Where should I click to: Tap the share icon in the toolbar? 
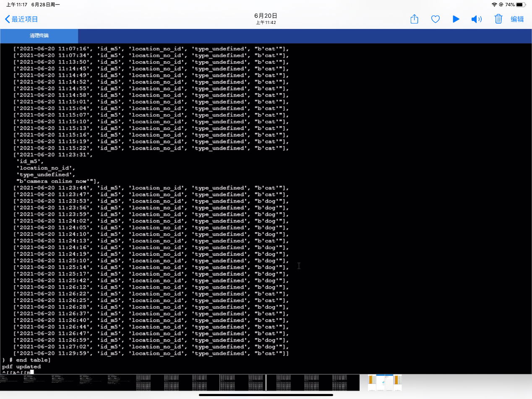pos(414,19)
